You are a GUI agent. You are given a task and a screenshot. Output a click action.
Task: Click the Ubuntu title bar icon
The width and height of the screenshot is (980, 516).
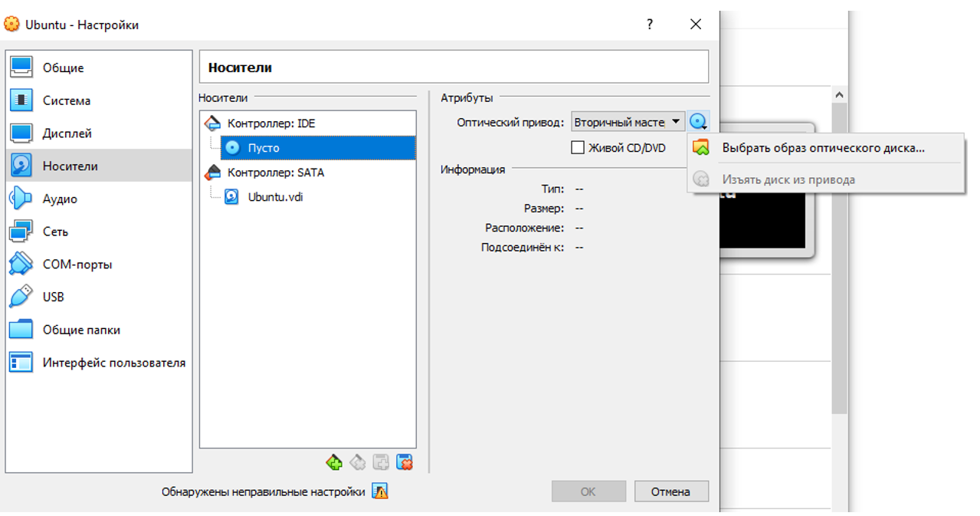pyautogui.click(x=11, y=24)
